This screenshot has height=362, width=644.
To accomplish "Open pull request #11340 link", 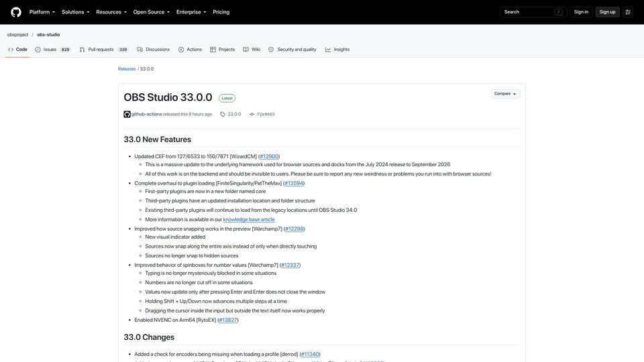I will click(310, 354).
